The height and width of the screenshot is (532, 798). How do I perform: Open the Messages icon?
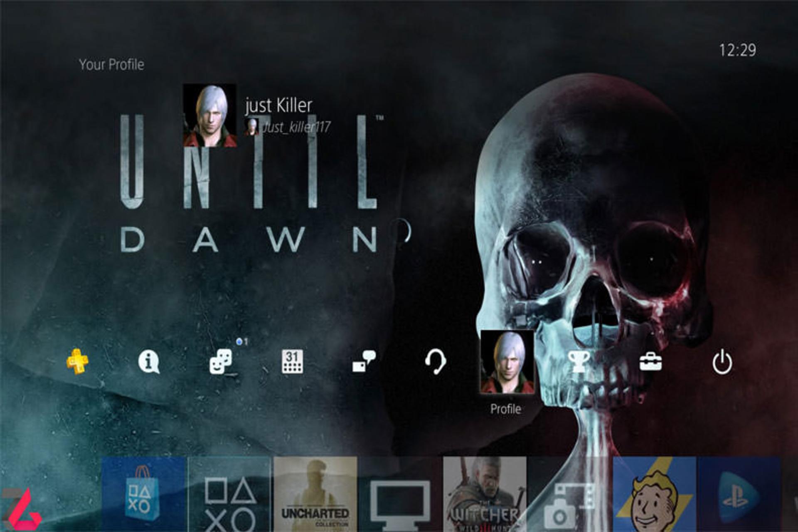pyautogui.click(x=364, y=362)
